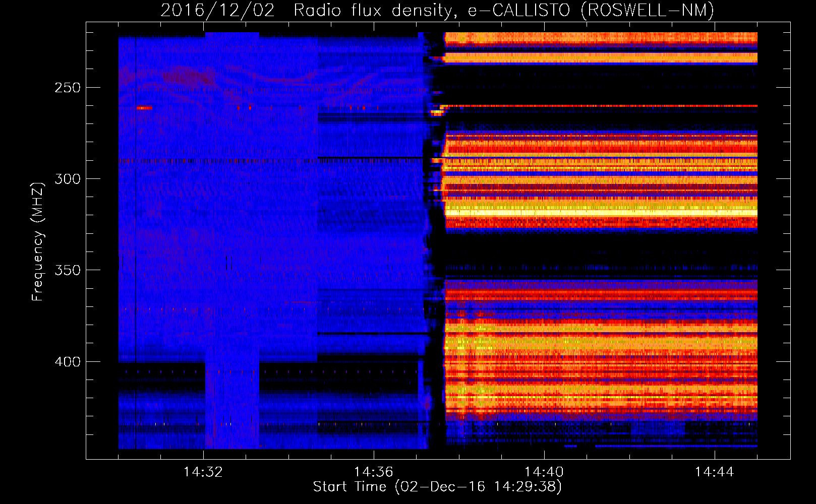This screenshot has width=816, height=504.
Task: Click the 14:32 time tick label
Action: pos(203,472)
